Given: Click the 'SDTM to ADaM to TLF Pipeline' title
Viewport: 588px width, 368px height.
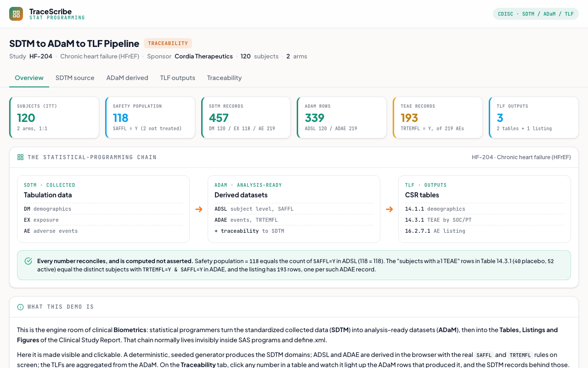Looking at the screenshot, I should coord(74,44).
